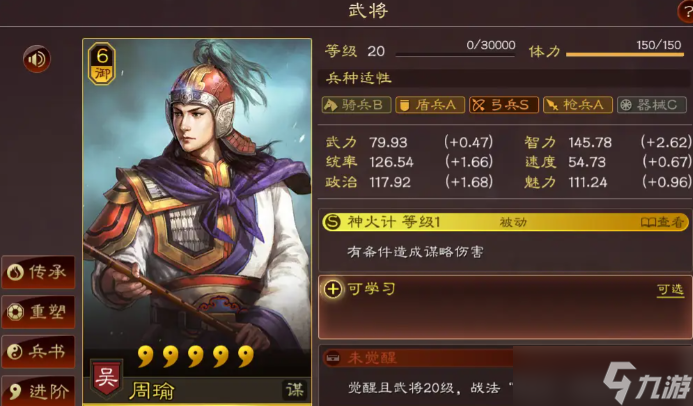Open the 传承 menu
The image size is (693, 406).
coord(38,272)
